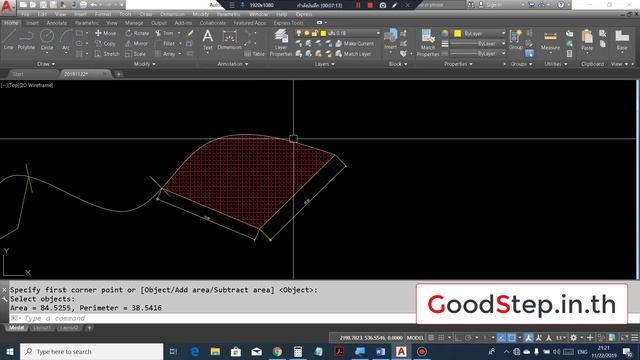Activate the Mirror command
640x360 pixels.
(x=136, y=43)
